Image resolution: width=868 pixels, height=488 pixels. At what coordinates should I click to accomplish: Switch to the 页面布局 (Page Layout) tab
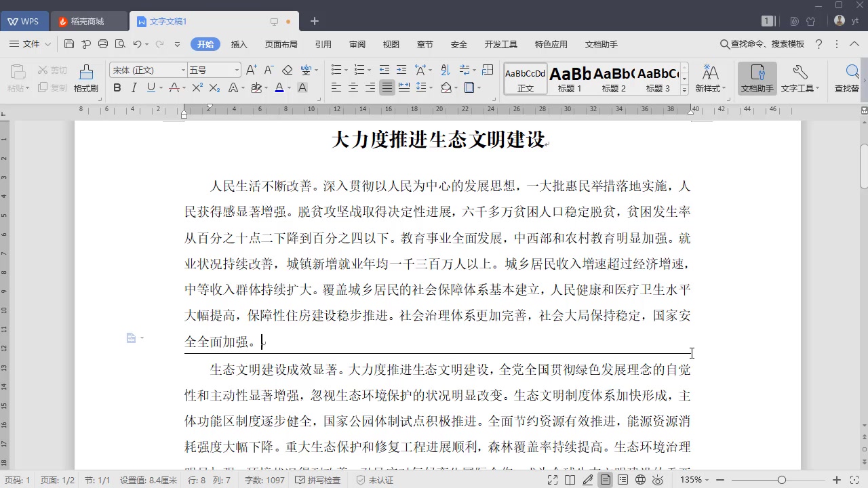[281, 44]
